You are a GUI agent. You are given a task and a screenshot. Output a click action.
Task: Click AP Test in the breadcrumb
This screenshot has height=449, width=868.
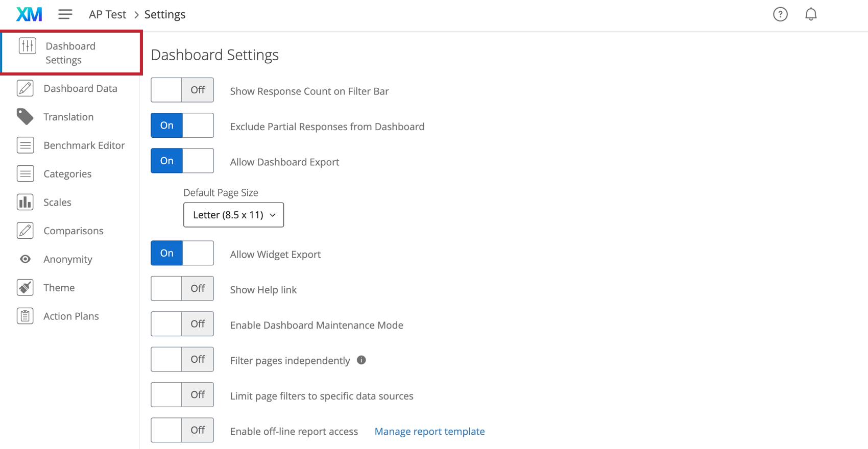107,14
